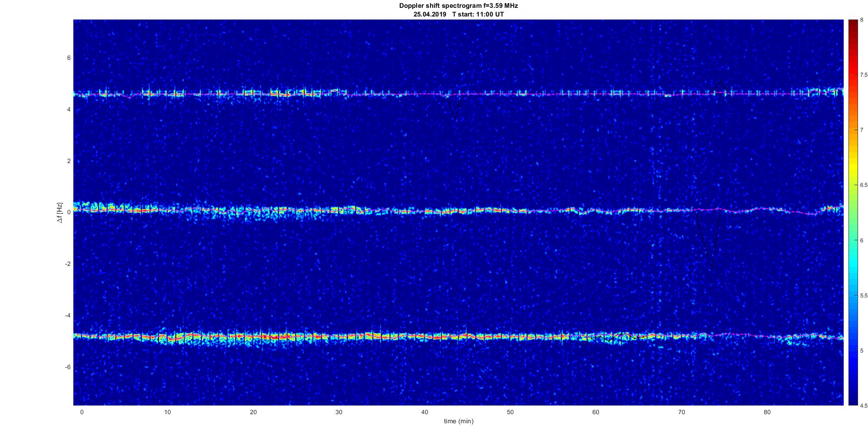Click colorbar tick label 4.5

pyautogui.click(x=864, y=406)
